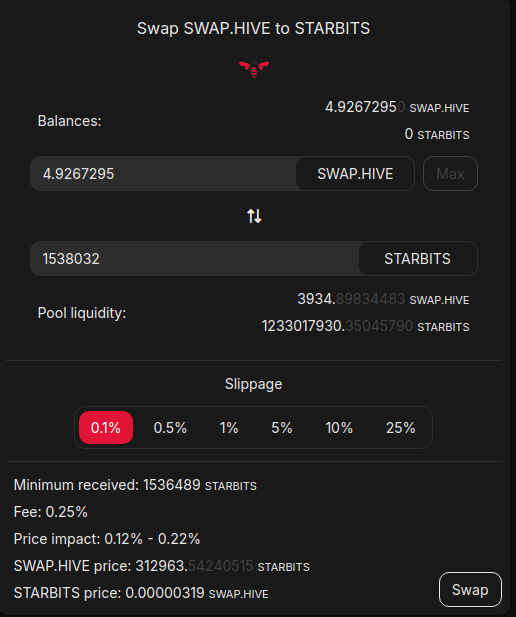Set slippage to 25%

click(401, 428)
